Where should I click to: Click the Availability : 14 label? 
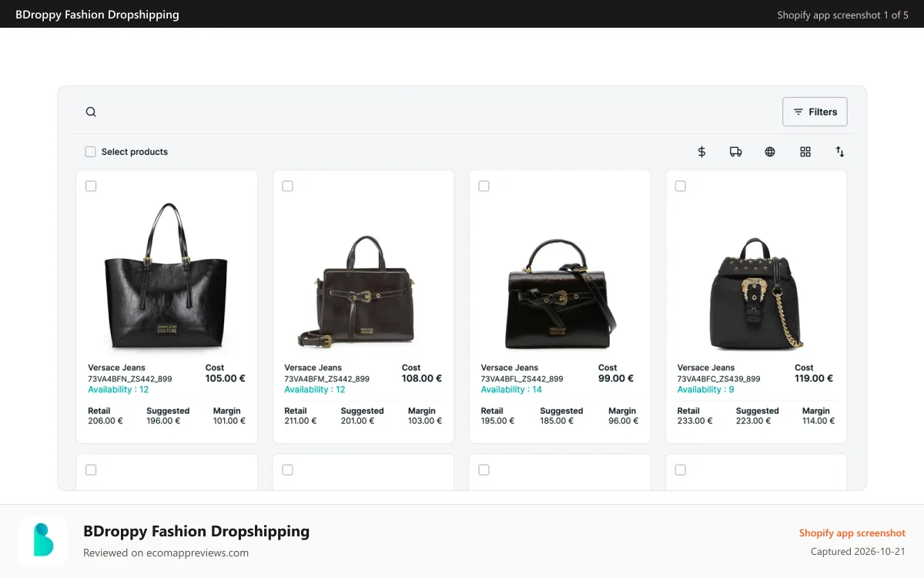[511, 390]
